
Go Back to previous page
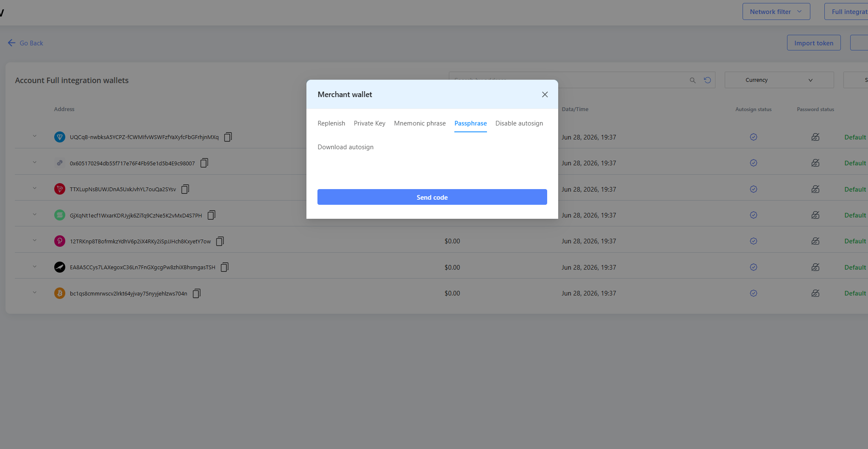click(25, 43)
